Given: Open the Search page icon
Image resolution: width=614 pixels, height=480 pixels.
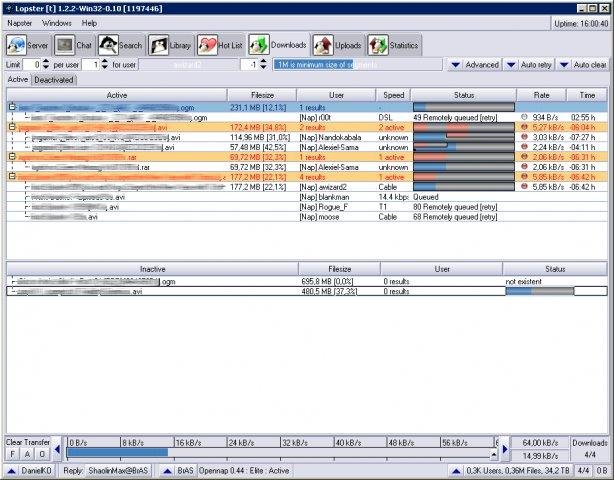Looking at the screenshot, I should click(108, 45).
